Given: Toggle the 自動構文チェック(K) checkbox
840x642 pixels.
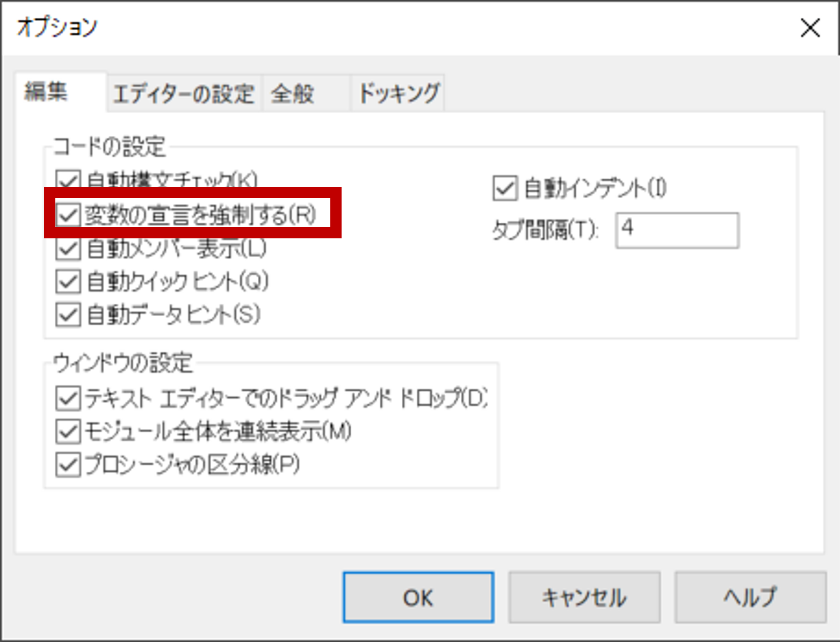Looking at the screenshot, I should (x=68, y=179).
